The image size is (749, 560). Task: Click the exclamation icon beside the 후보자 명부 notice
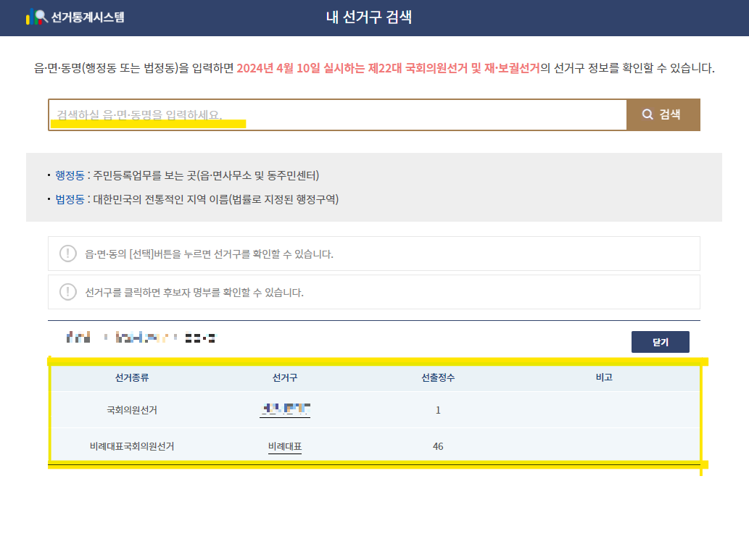(x=67, y=291)
